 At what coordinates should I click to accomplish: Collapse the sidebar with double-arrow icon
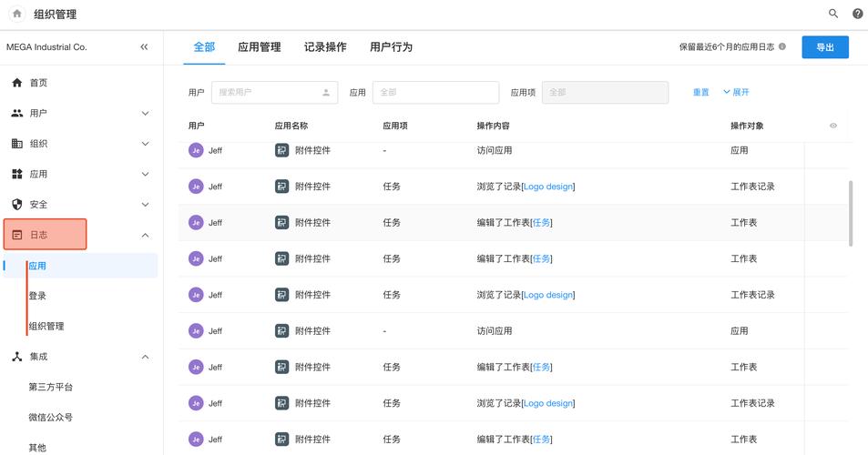(x=144, y=46)
